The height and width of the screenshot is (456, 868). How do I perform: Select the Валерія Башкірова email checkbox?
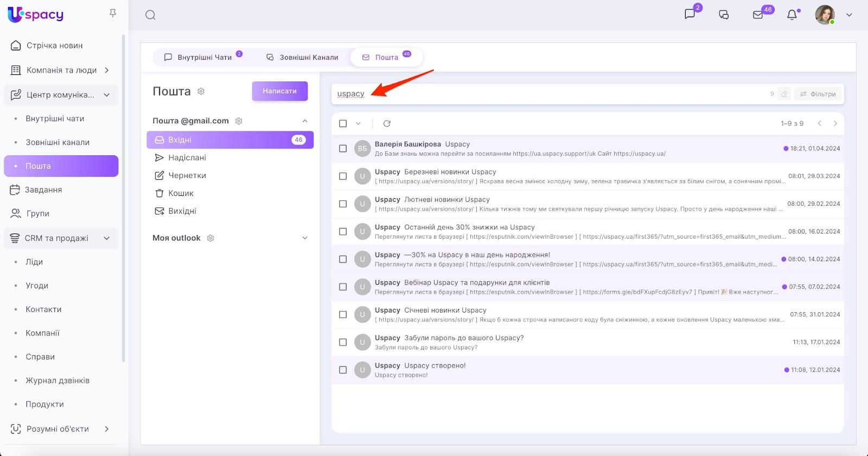343,149
